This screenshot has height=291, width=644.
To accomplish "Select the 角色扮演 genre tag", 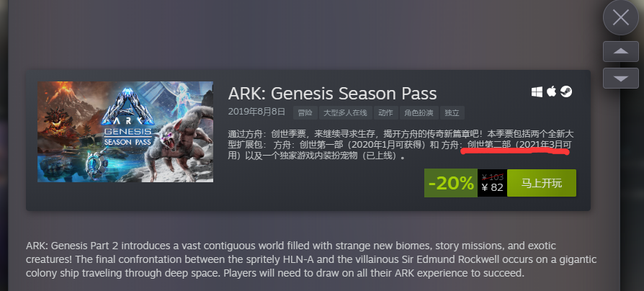I will [x=419, y=113].
